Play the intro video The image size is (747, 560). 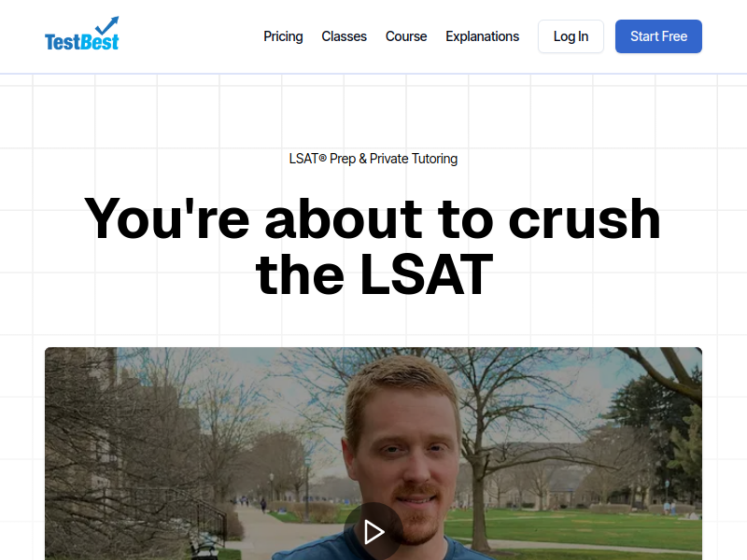373,531
